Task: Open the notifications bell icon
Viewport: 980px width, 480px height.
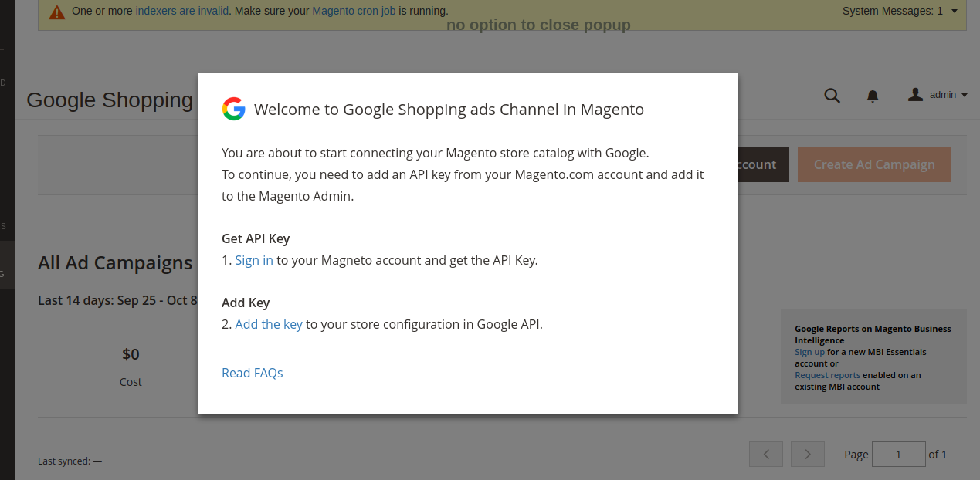Action: 873,96
